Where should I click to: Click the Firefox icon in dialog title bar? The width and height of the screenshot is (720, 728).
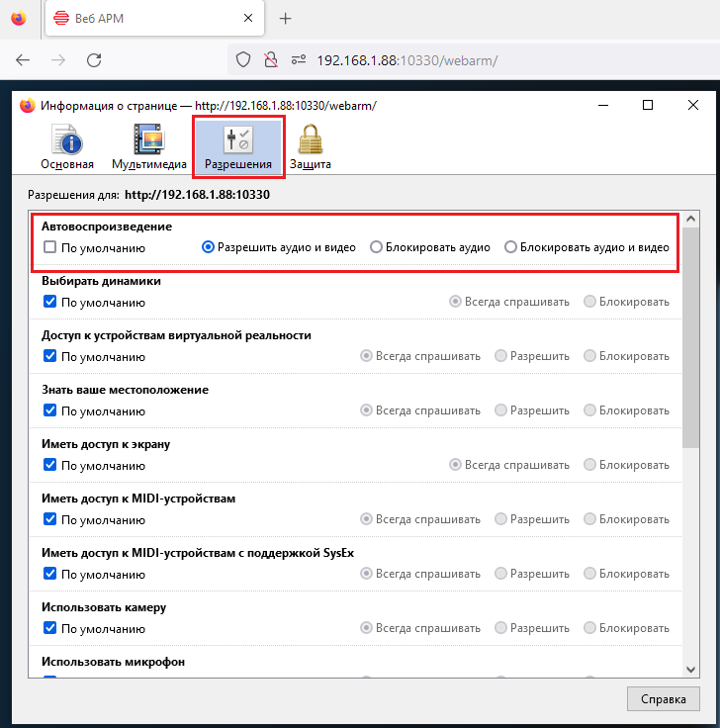pyautogui.click(x=28, y=106)
